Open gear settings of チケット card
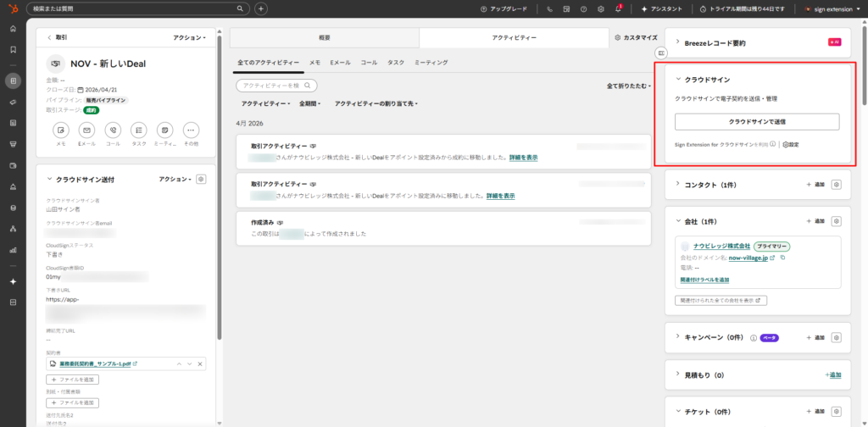The width and height of the screenshot is (868, 427). click(x=837, y=412)
